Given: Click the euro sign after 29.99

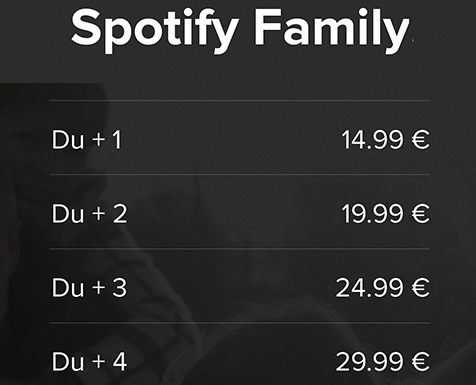Looking at the screenshot, I should pos(421,362).
